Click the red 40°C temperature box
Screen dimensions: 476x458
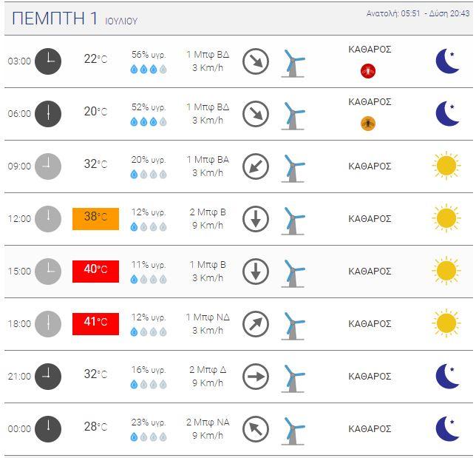95,272
